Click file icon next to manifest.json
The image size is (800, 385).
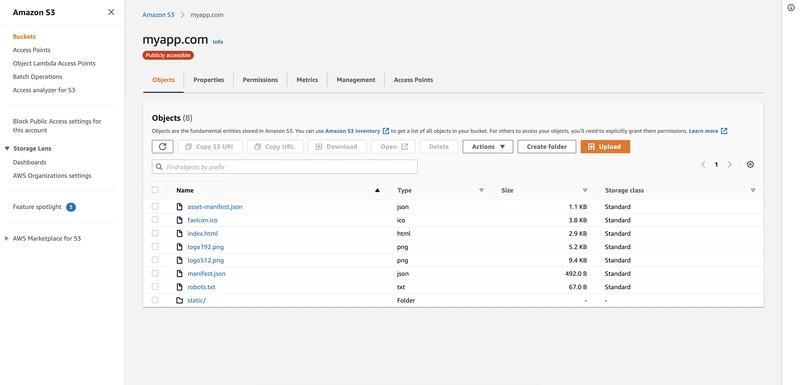[x=179, y=273]
